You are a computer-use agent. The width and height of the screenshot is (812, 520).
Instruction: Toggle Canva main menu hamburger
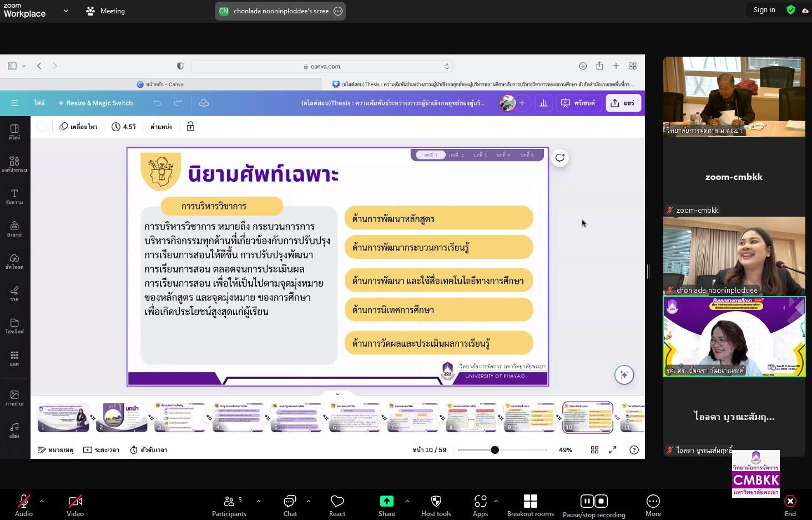(x=14, y=103)
